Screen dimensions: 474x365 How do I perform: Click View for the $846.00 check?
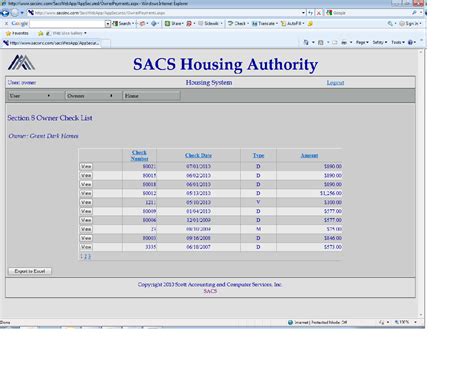click(86, 238)
